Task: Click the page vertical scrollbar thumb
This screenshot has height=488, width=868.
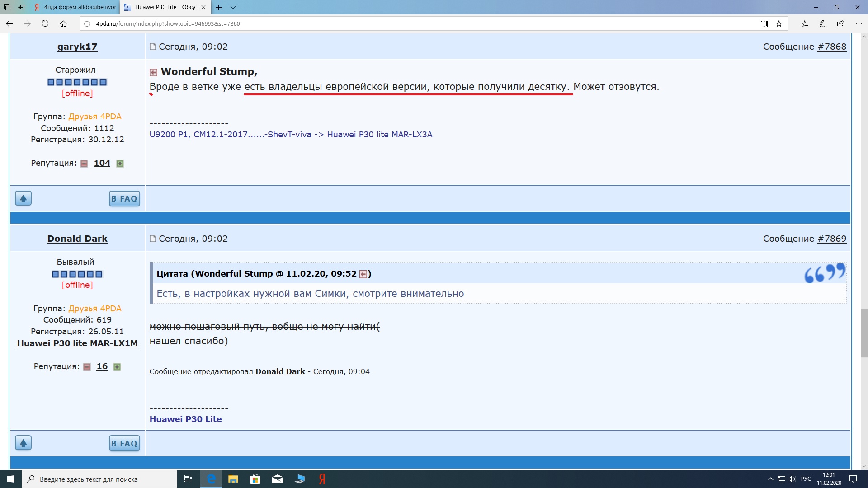Action: click(x=864, y=333)
